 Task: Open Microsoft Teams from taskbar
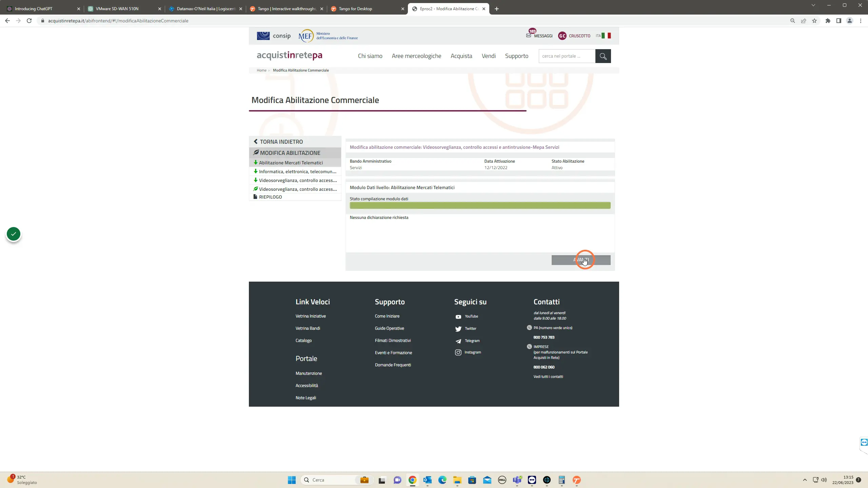click(517, 480)
